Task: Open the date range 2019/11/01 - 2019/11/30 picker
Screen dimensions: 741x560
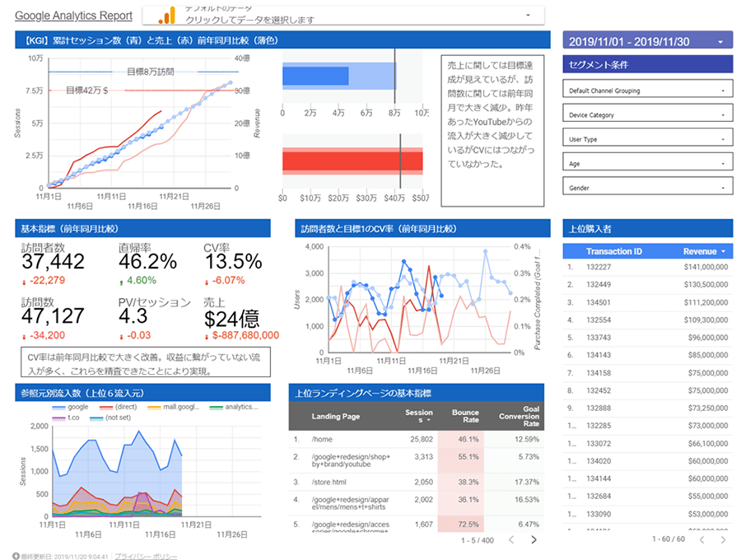Action: [647, 41]
